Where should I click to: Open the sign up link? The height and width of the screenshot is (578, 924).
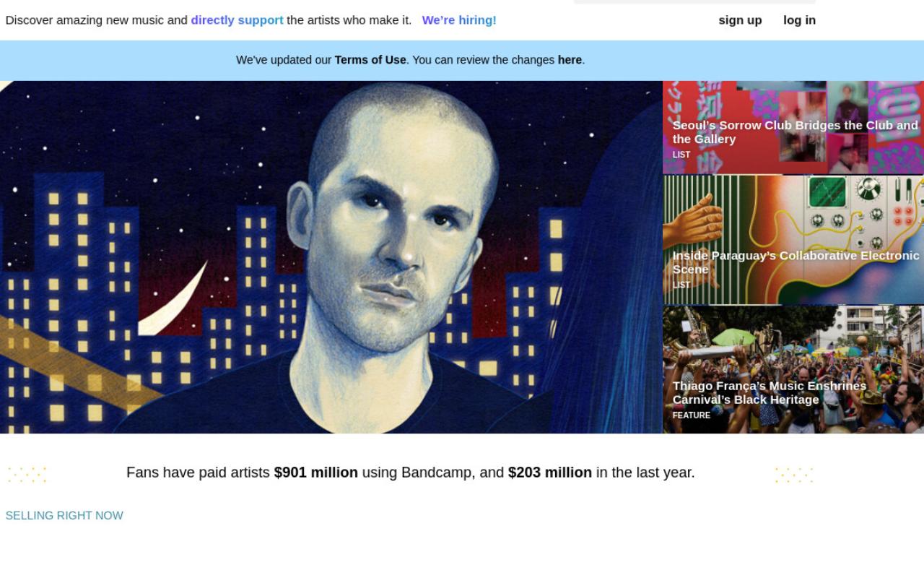tap(740, 20)
